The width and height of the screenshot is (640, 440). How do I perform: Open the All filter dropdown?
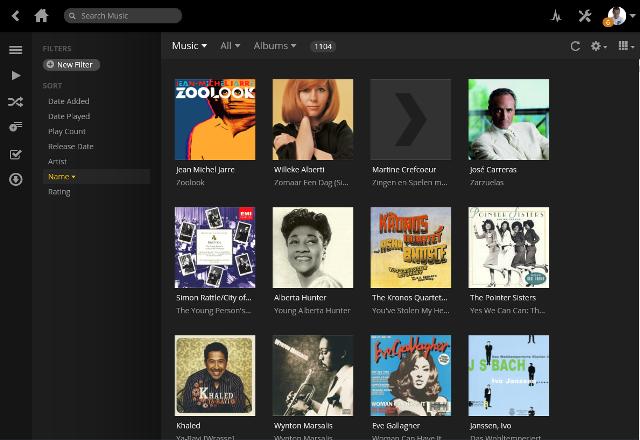[230, 46]
